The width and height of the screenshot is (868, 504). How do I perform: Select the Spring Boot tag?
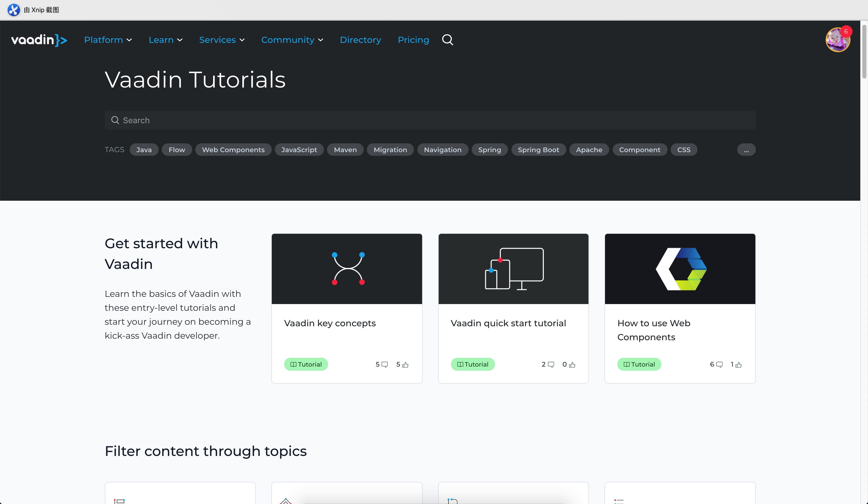(x=538, y=150)
